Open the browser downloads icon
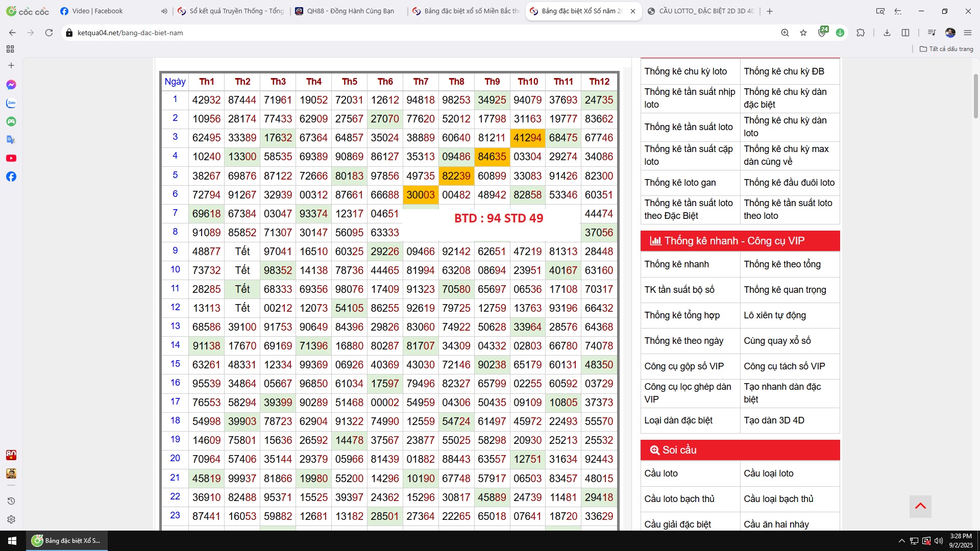 tap(887, 33)
